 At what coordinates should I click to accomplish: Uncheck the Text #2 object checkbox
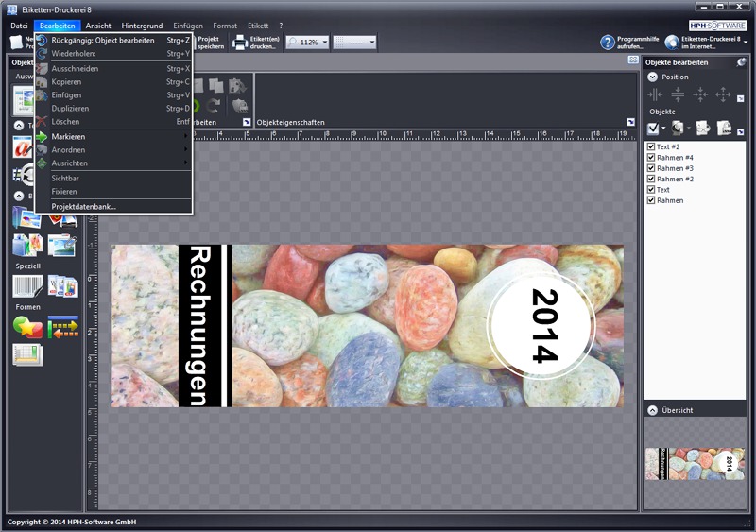pos(650,147)
